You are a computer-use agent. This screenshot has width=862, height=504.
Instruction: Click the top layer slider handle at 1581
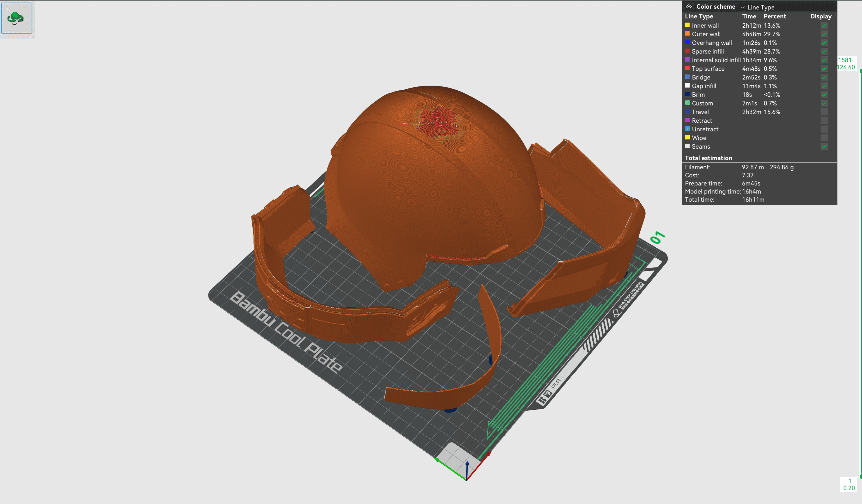tap(861, 71)
